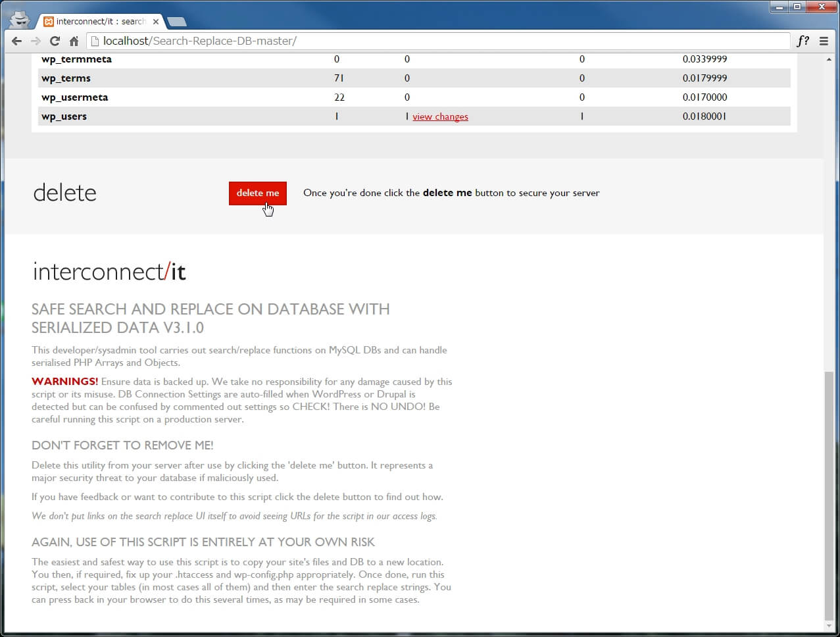Open a new browser tab
The width and height of the screenshot is (840, 637).
[176, 22]
